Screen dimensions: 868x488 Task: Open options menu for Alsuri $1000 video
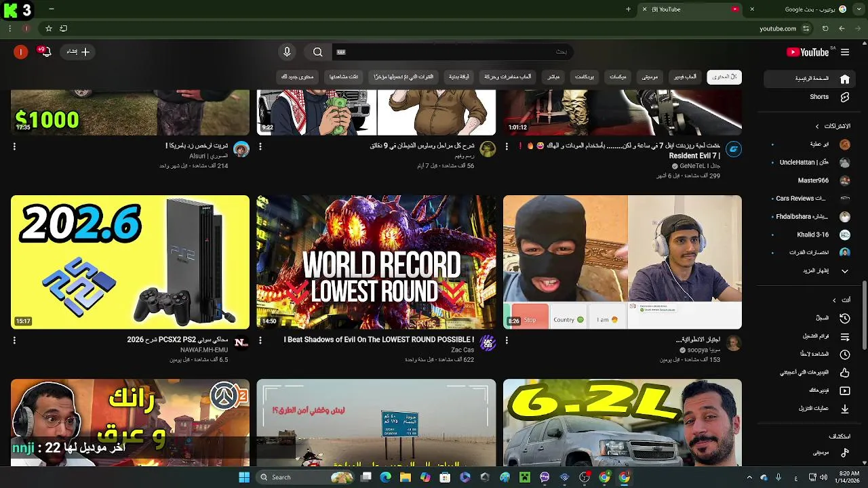[14, 146]
